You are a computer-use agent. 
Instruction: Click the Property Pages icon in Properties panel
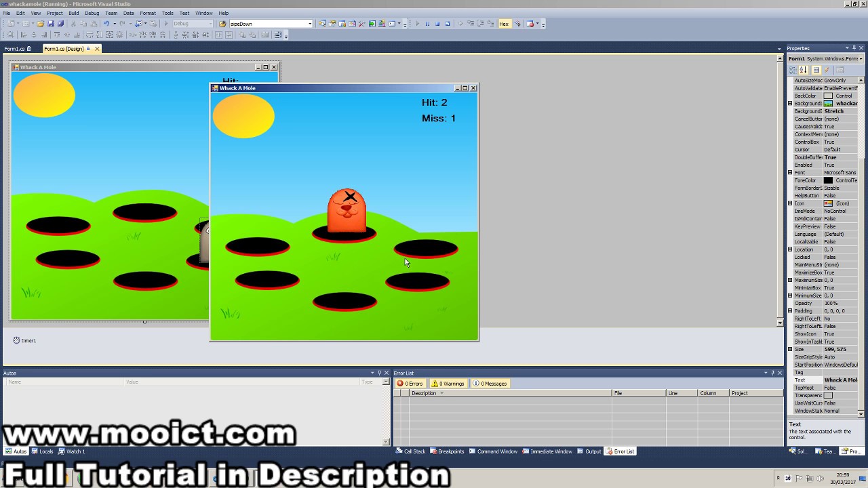840,70
